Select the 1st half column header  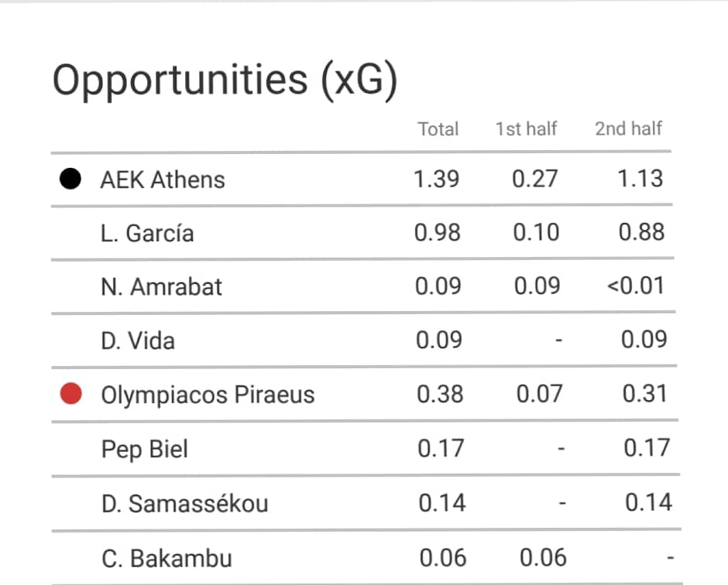[526, 129]
